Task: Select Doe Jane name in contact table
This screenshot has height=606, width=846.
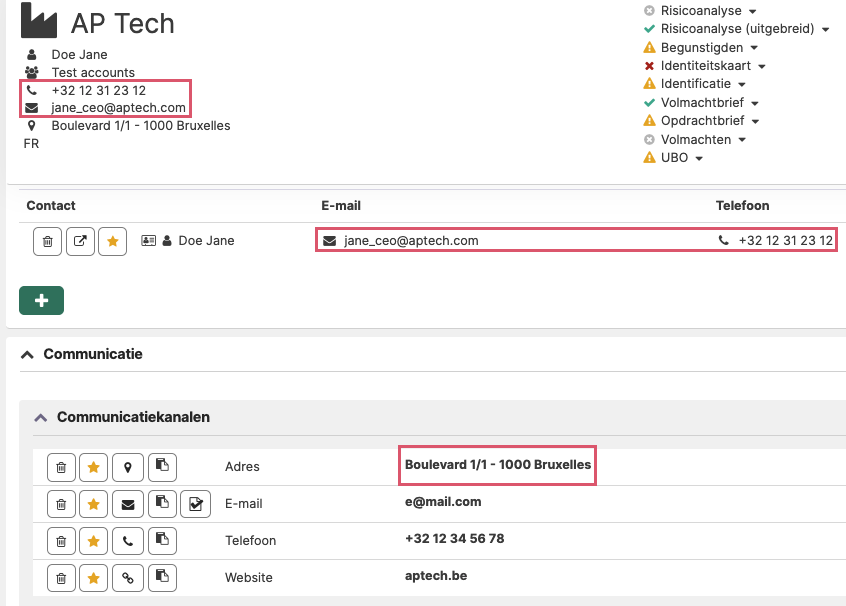Action: 206,241
